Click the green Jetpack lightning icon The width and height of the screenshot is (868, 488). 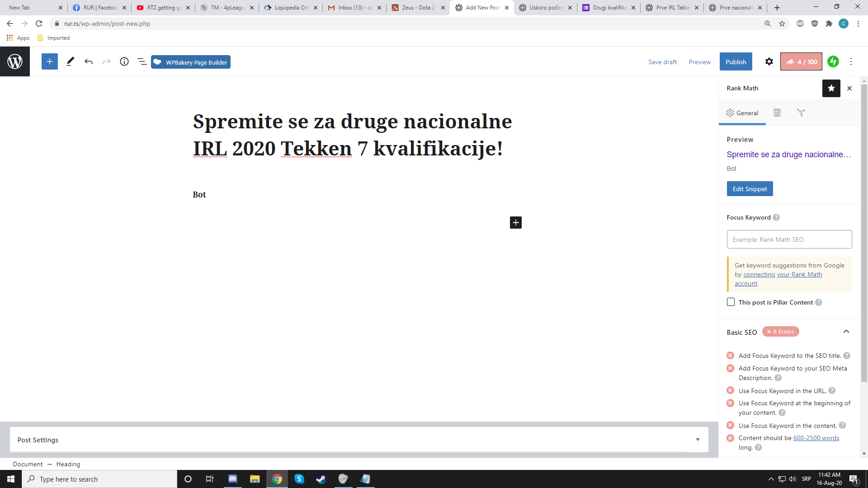(x=833, y=62)
